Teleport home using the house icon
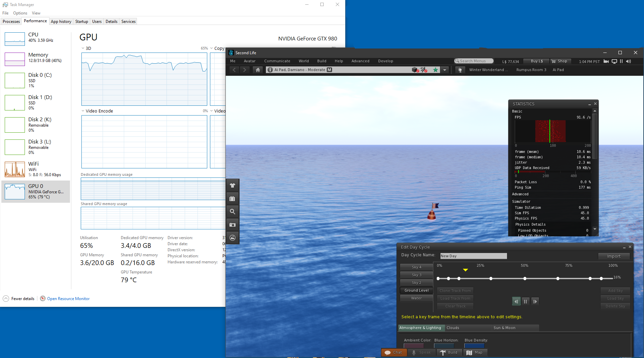The image size is (644, 358). [258, 70]
